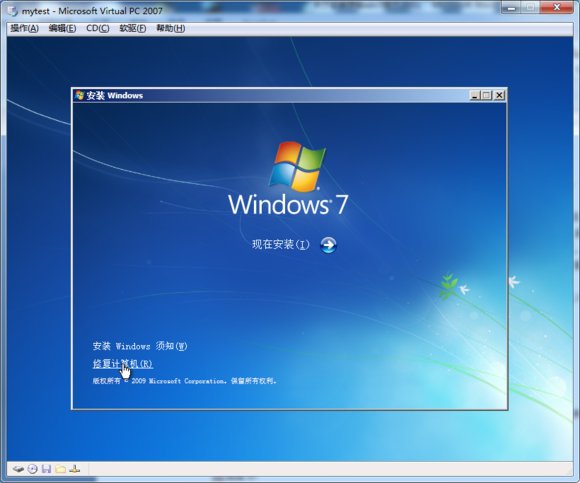Click the Virtual PC title bar icon

[13, 11]
